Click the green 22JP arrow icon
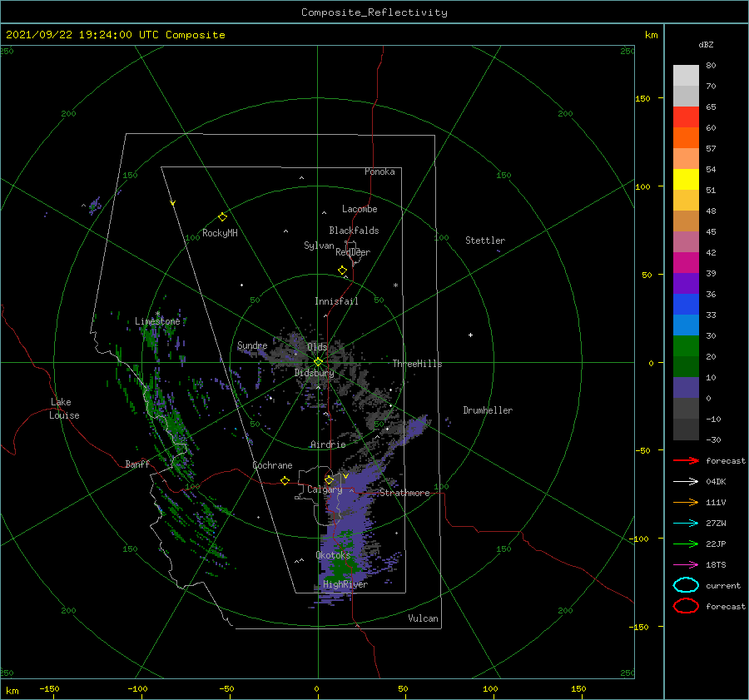Viewport: 749px width, 700px height. coord(686,544)
